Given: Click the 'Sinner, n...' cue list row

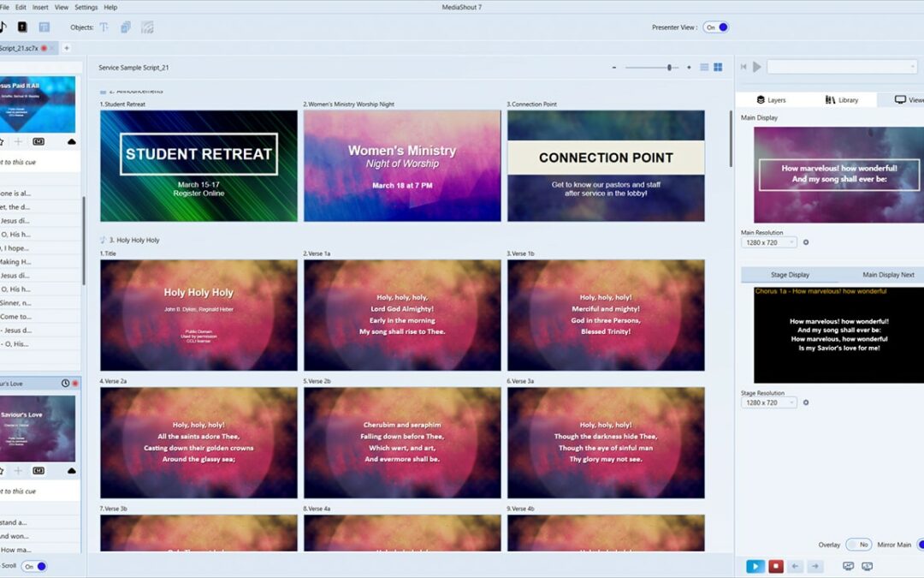Looking at the screenshot, I should point(40,302).
